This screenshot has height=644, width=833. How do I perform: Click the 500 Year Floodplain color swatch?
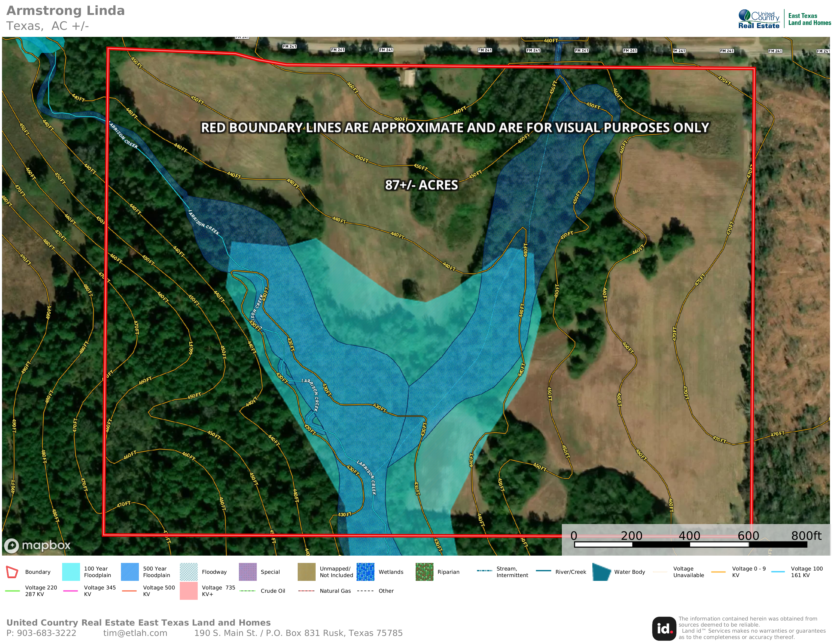pyautogui.click(x=130, y=572)
